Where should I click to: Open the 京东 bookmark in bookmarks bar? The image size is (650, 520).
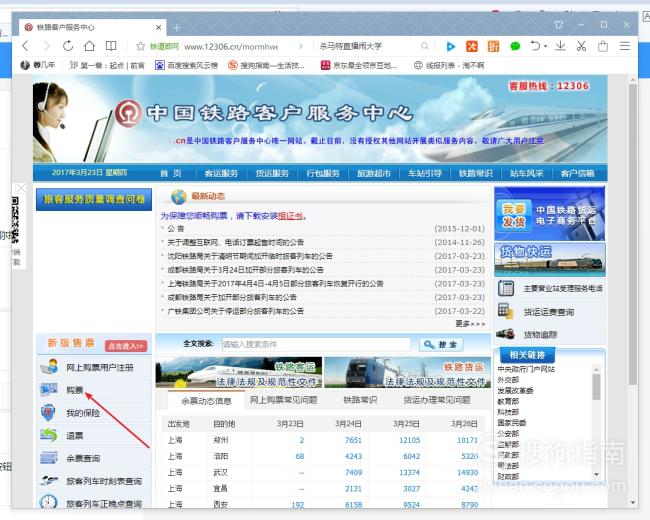359,66
